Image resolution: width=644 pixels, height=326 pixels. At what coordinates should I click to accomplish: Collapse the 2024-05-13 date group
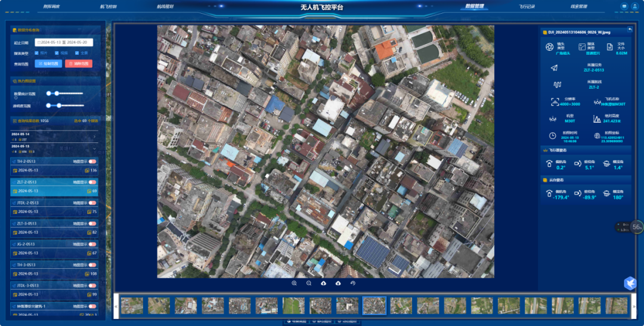click(x=94, y=148)
